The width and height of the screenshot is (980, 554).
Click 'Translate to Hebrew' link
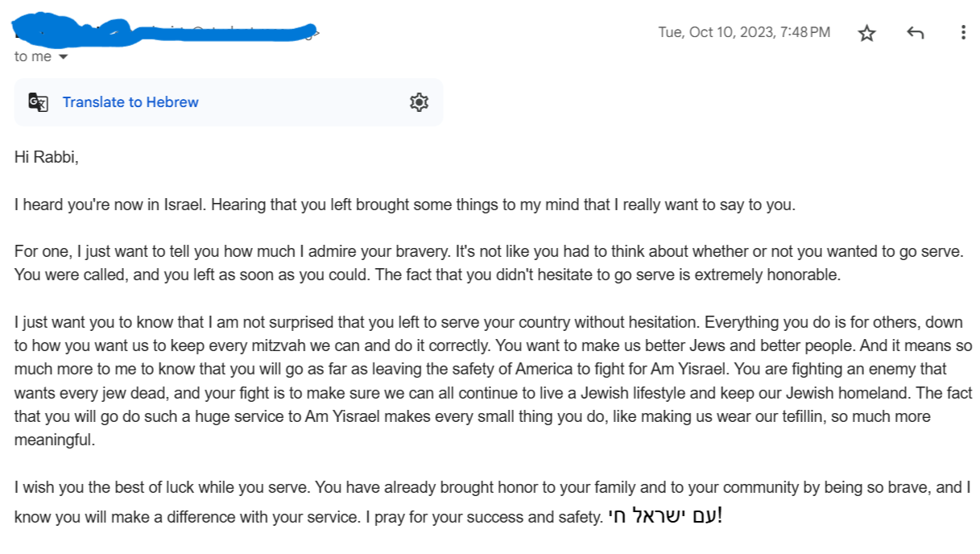[x=130, y=102]
